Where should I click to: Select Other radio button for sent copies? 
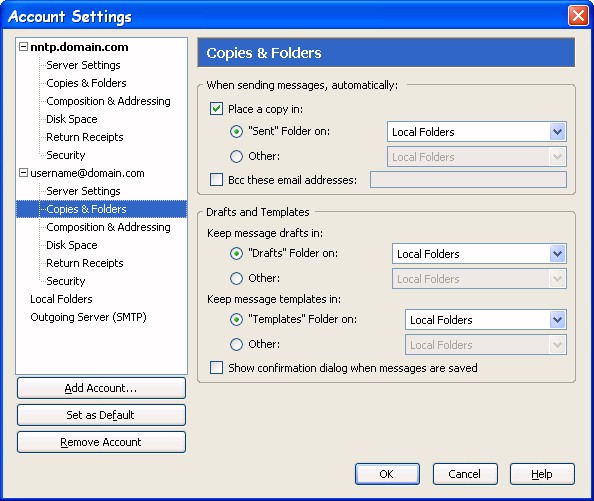pos(236,156)
